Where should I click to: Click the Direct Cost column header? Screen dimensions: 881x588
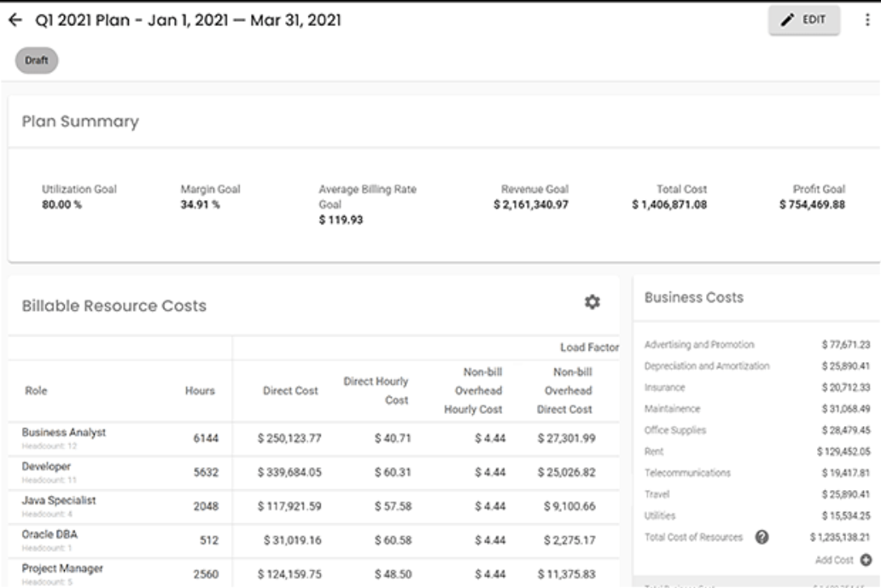click(x=290, y=390)
